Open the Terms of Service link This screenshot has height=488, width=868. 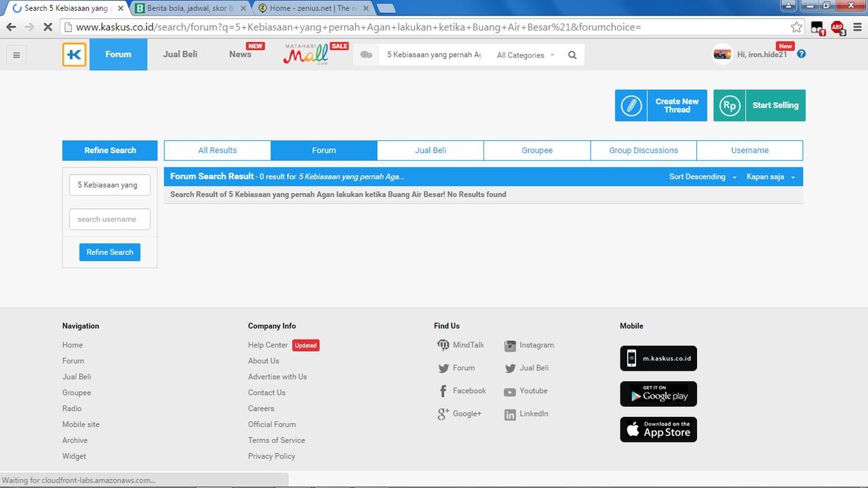click(x=277, y=441)
